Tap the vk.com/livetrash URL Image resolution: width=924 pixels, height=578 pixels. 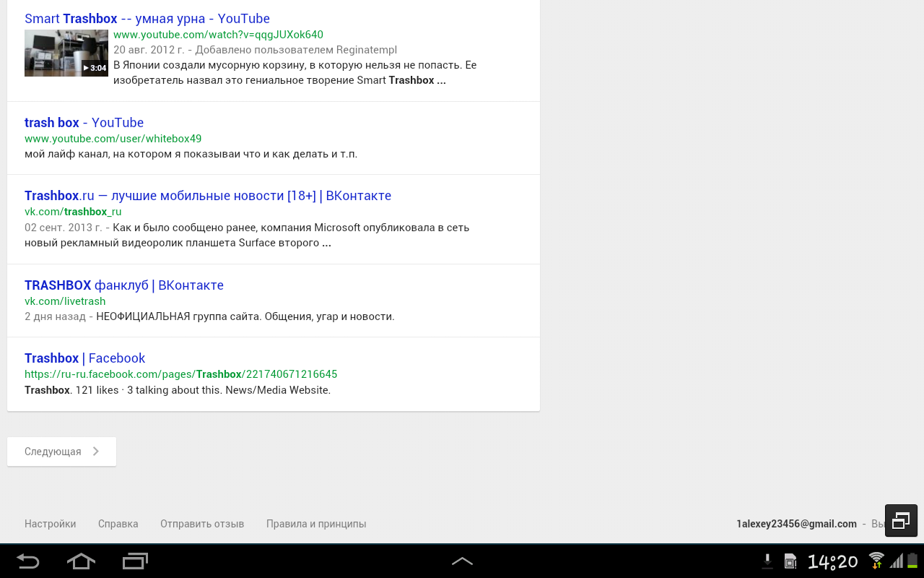click(x=65, y=301)
